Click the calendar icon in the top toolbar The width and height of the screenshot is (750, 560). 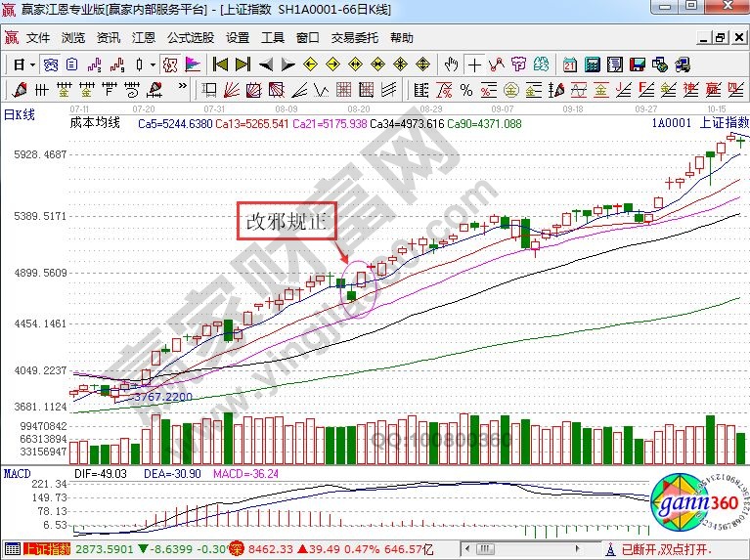(569, 65)
